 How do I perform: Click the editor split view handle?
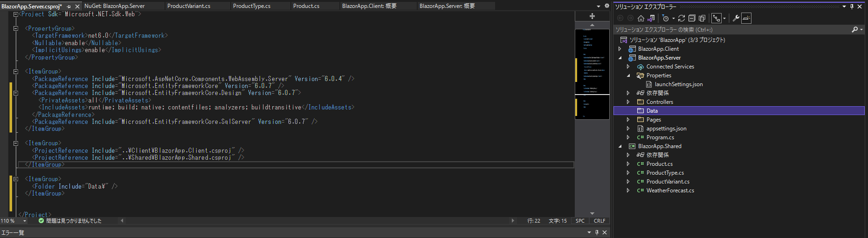(592, 16)
